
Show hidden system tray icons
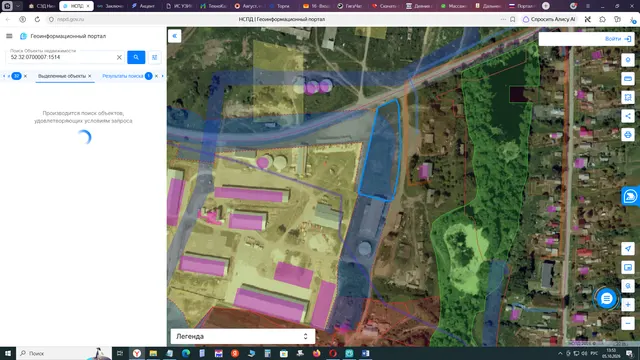[x=560, y=353]
